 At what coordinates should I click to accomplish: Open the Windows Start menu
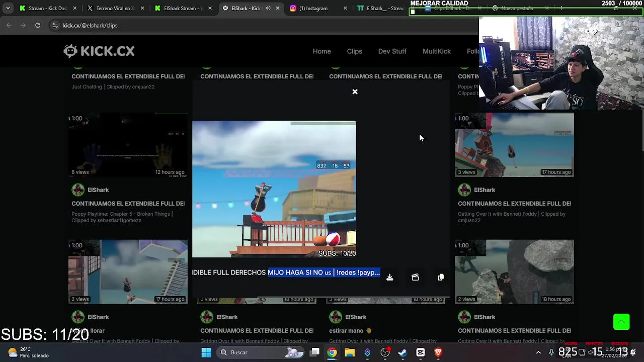(206, 352)
